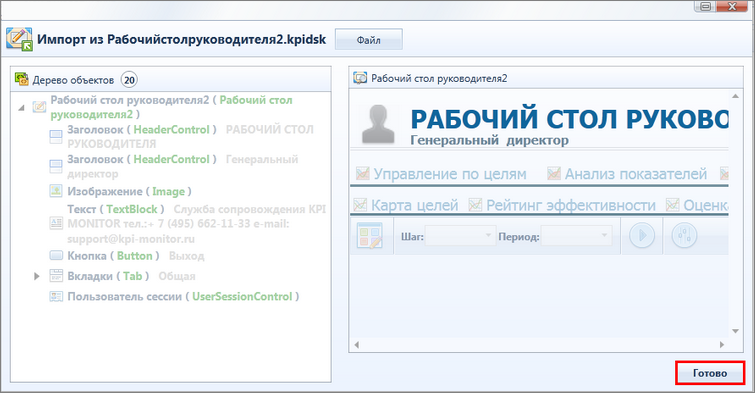This screenshot has height=393, width=755.
Task: Select Заголовок РАБОЧИЙ СТОЛ РУКОВОДИТЕЛЯ tree item
Action: 190,137
